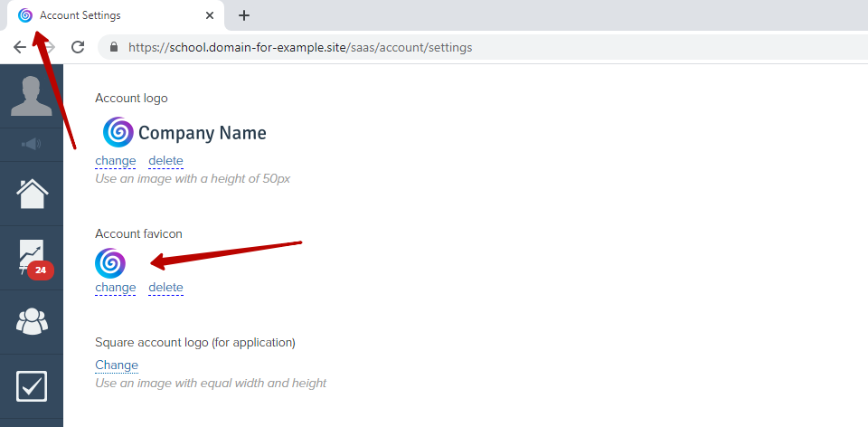The width and height of the screenshot is (868, 427).
Task: Click 'Square account logo (for application)' label
Action: click(195, 342)
